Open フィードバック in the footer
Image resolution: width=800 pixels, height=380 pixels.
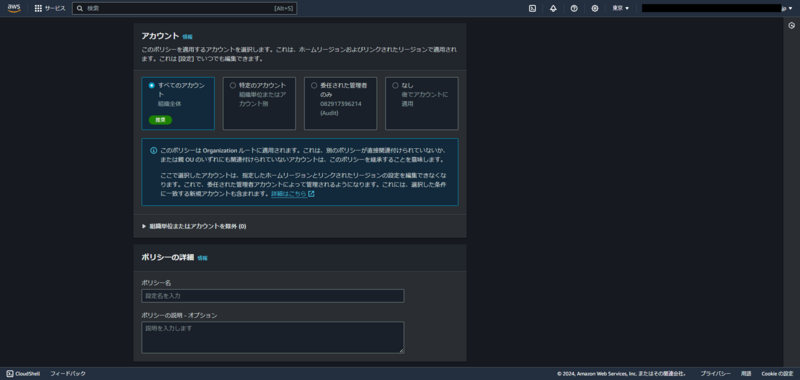click(68, 374)
